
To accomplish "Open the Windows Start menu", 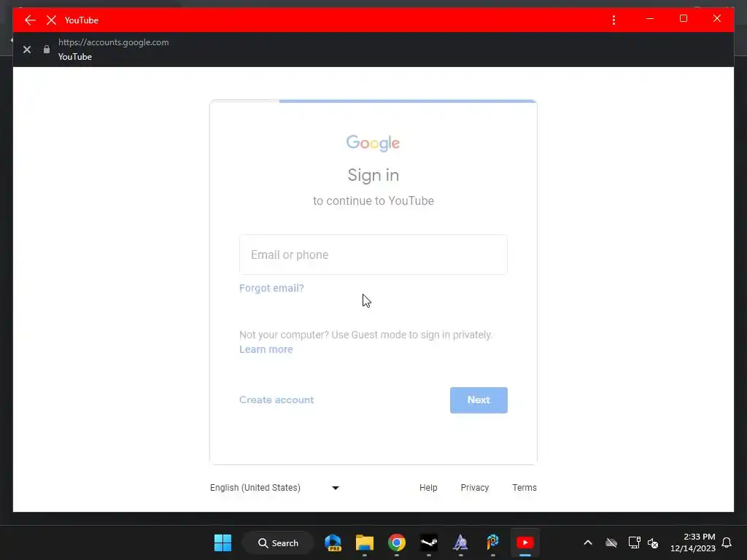I will [x=222, y=542].
